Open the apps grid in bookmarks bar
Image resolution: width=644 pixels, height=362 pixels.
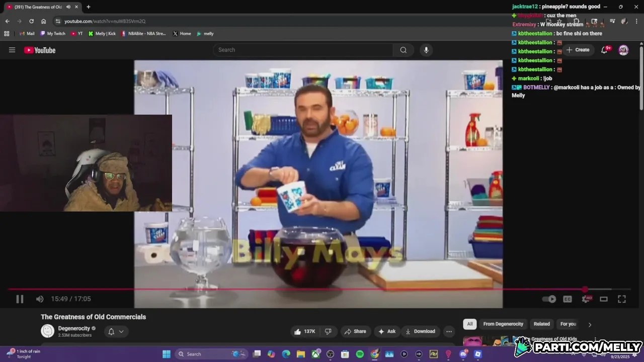point(7,34)
